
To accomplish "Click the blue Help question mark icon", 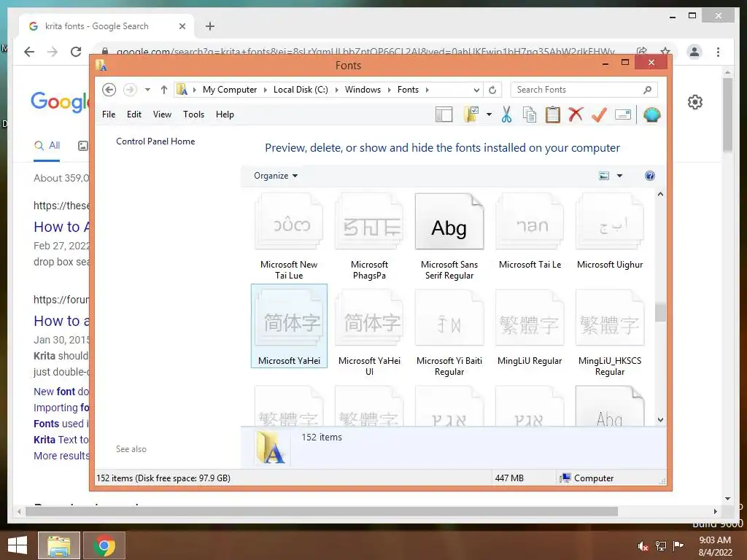I will [649, 176].
